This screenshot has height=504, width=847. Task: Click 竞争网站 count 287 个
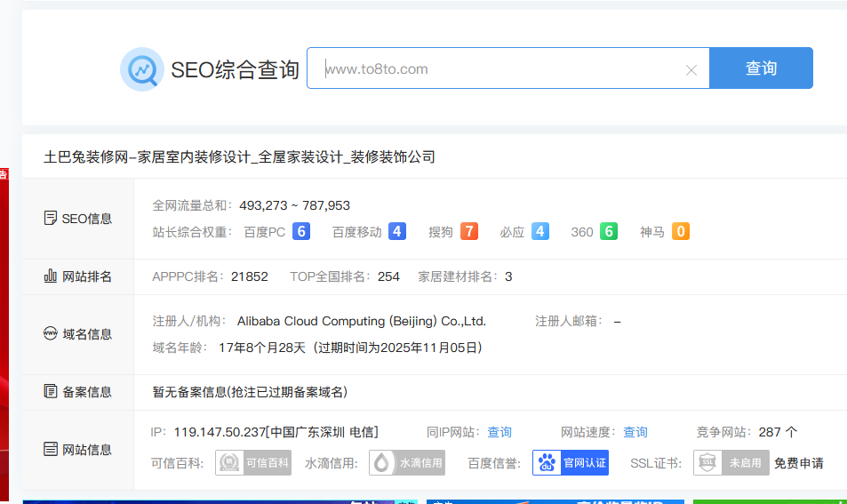pos(778,432)
